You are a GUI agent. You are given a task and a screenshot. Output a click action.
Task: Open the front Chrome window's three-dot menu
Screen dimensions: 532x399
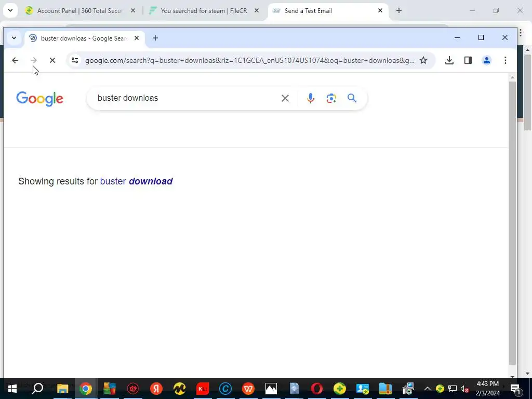click(x=505, y=60)
